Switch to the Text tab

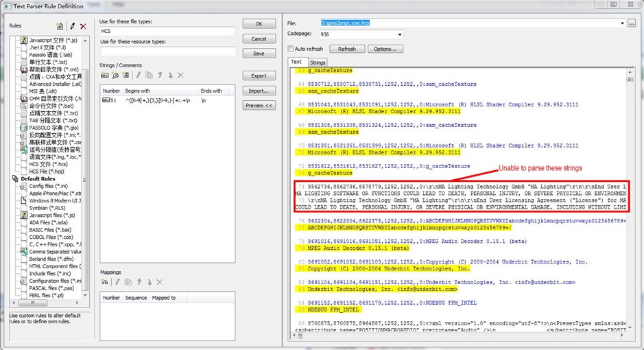point(296,62)
